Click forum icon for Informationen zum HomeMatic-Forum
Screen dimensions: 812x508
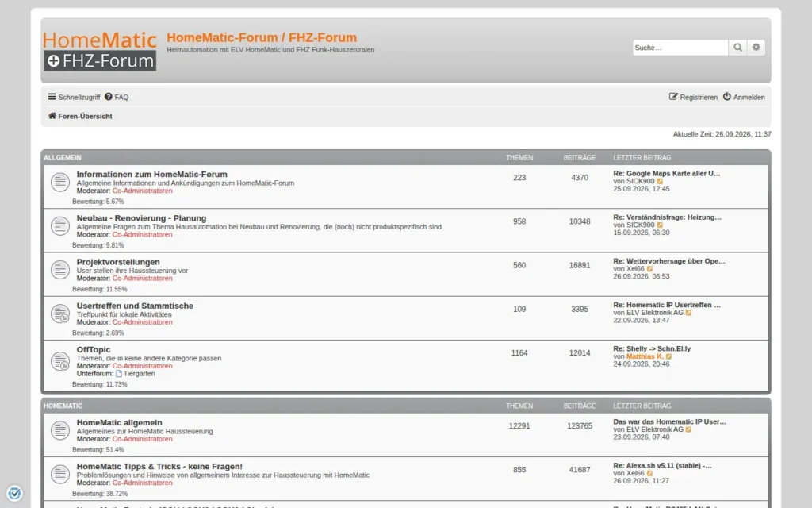(x=60, y=182)
